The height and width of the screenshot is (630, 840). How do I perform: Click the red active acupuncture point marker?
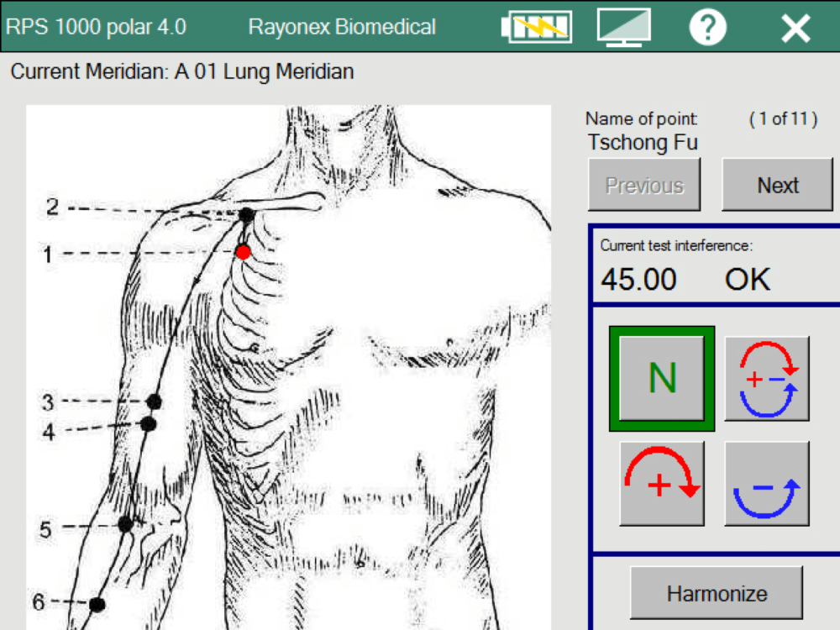click(x=244, y=250)
